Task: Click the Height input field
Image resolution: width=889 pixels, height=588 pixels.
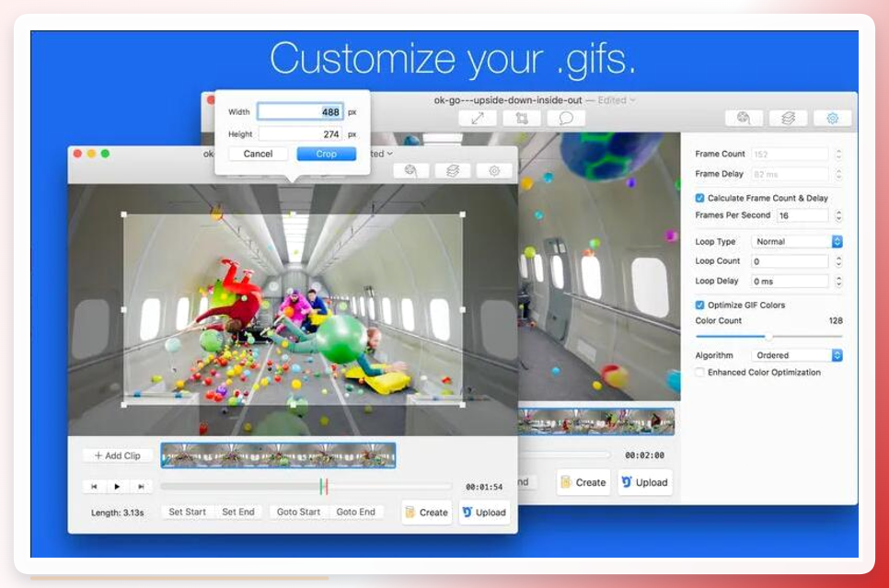Action: pyautogui.click(x=300, y=134)
